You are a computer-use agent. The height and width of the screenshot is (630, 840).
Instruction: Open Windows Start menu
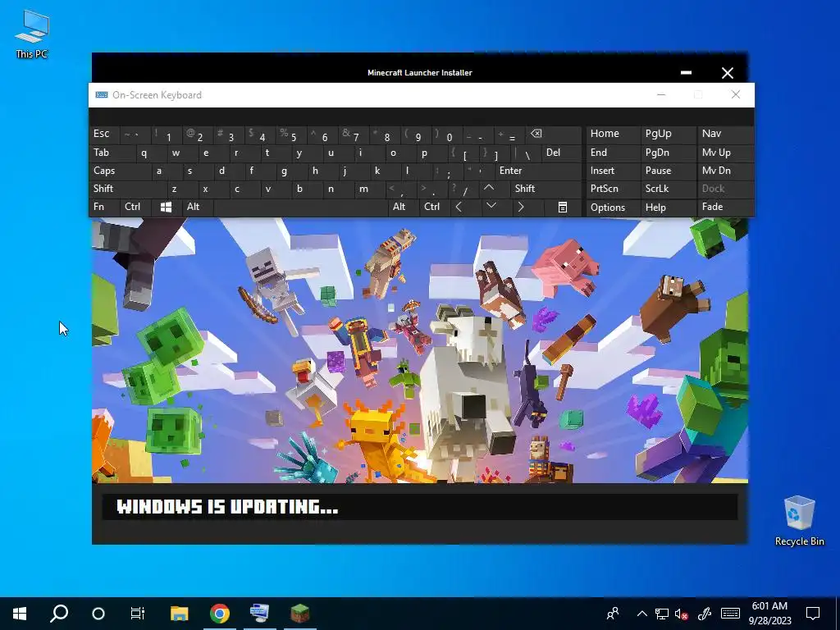click(20, 614)
